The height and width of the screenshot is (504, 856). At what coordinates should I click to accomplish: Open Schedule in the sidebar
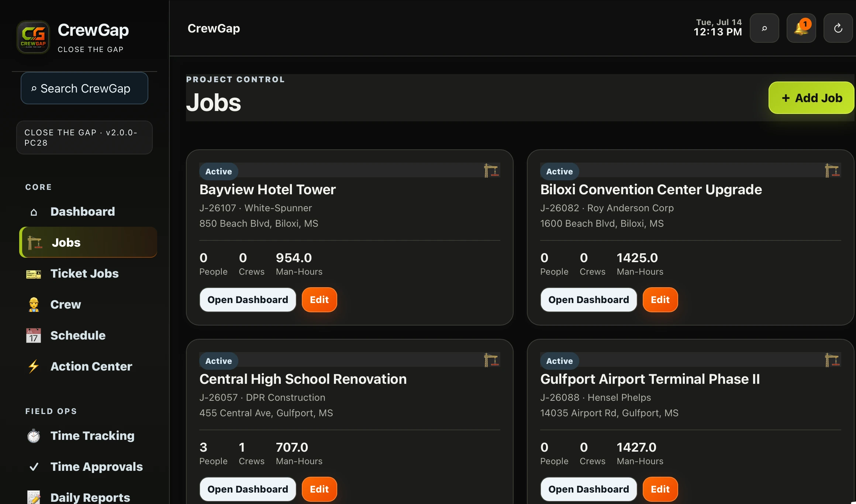click(x=88, y=336)
